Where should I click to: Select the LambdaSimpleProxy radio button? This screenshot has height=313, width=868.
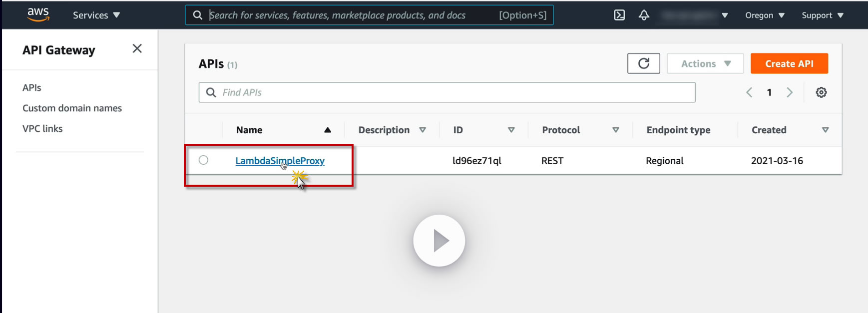[203, 160]
